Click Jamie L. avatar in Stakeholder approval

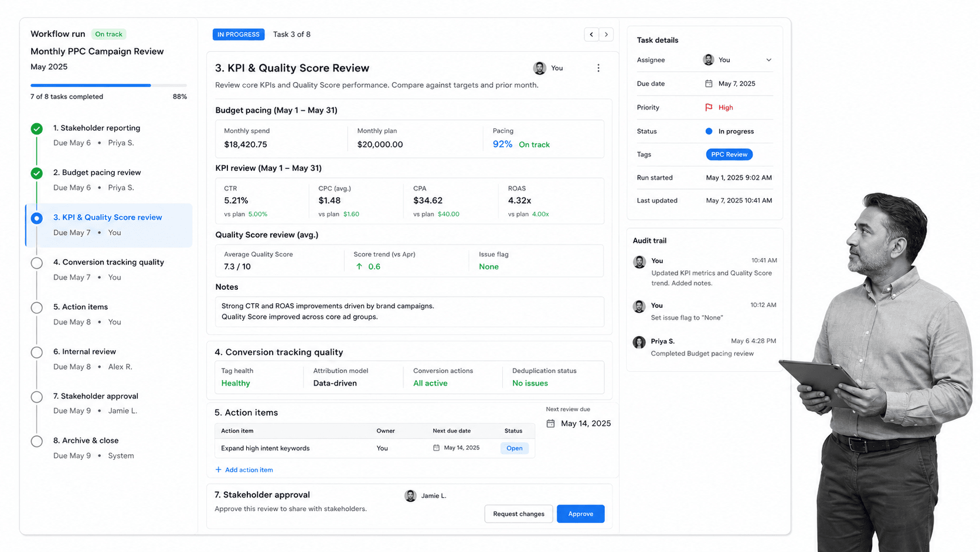410,496
